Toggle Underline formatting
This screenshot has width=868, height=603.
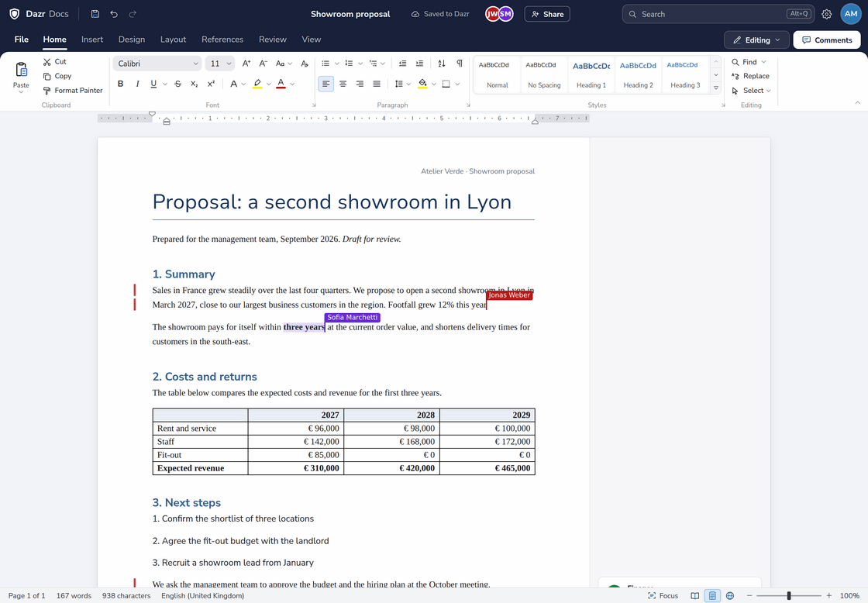153,84
